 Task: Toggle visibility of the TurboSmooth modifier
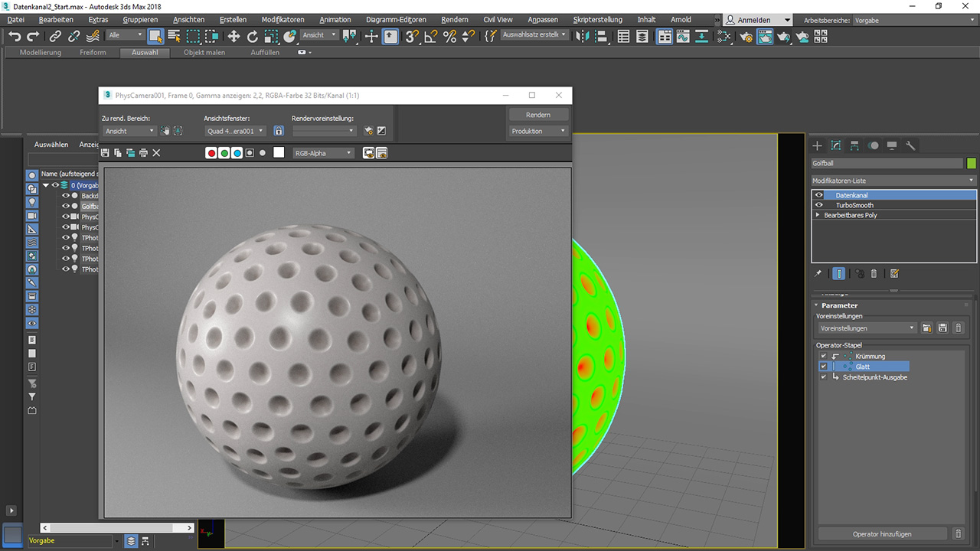(x=819, y=205)
